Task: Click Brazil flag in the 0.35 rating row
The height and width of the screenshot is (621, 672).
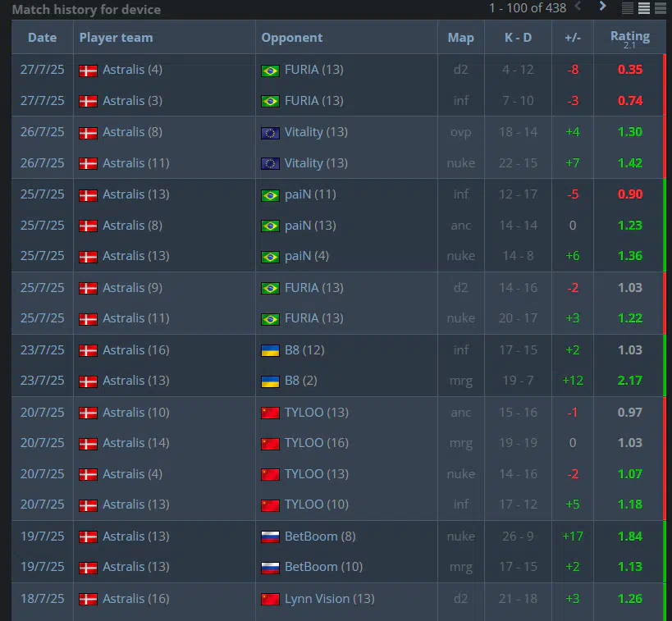Action: [x=270, y=71]
